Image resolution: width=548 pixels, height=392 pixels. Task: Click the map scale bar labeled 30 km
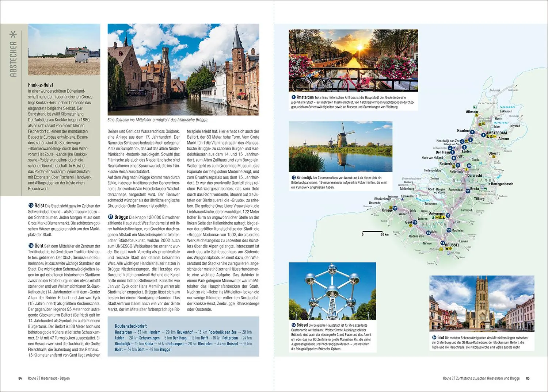tap(372, 231)
